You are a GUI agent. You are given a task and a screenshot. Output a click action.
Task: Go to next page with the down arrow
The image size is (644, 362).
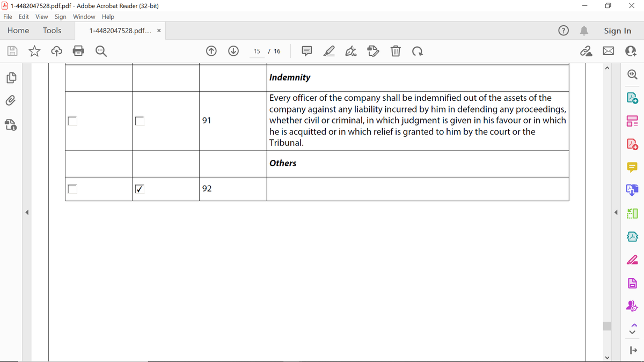click(233, 51)
